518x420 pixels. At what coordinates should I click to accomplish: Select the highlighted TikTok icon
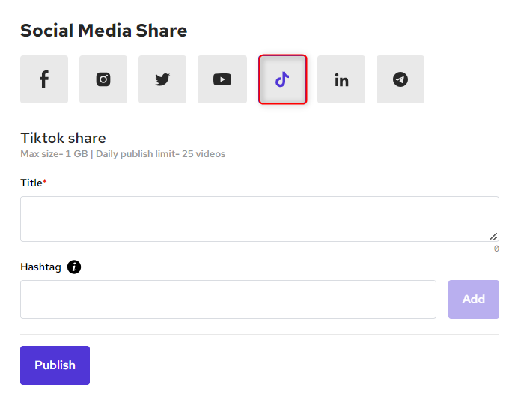(282, 79)
